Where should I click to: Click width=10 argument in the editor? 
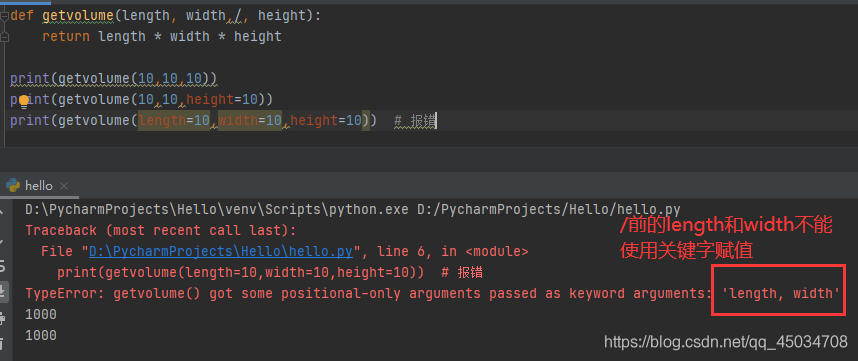pos(250,120)
